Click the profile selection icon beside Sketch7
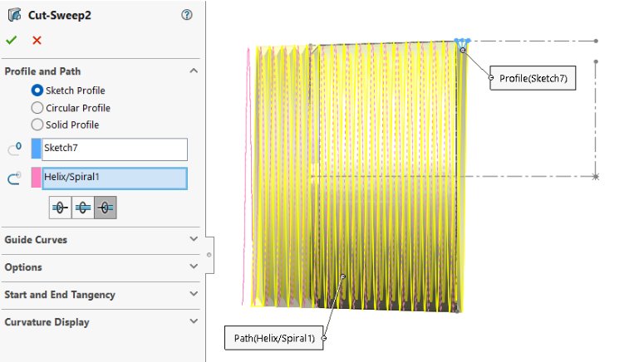 (14, 149)
